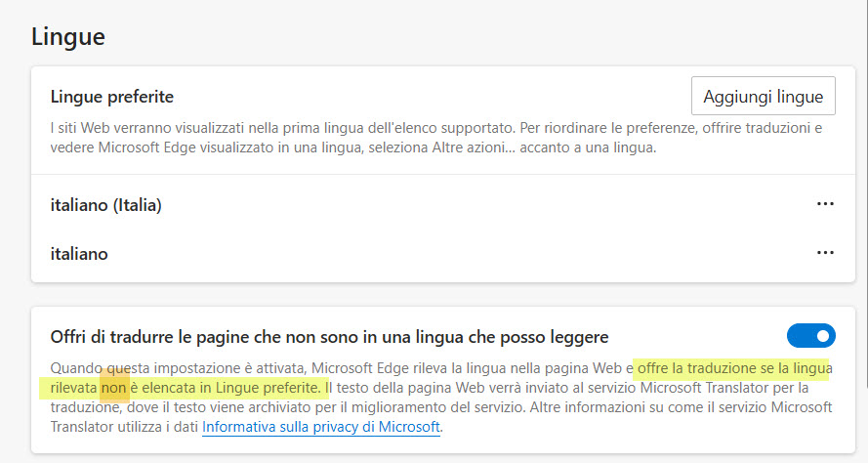
Task: Click the 'Offri di tradurre le pagine' setting title
Action: (x=329, y=337)
